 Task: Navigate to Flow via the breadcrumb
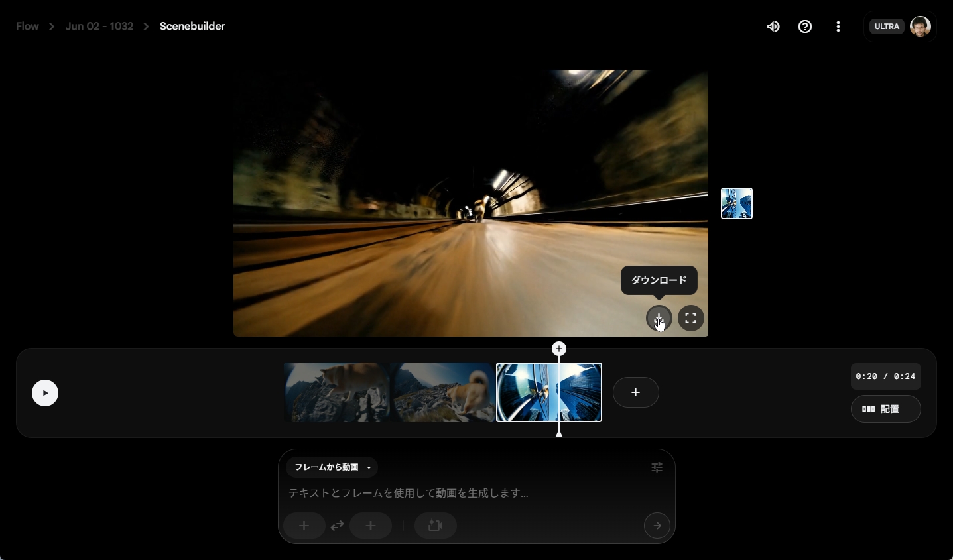tap(27, 26)
